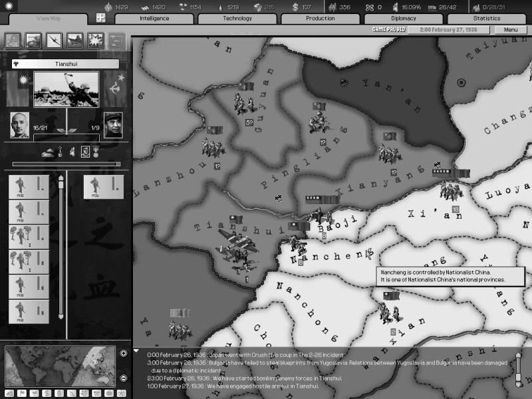Toggle the cross icon beside the View Map tab
Viewport: 532px width, 399px height.
[x=100, y=17]
